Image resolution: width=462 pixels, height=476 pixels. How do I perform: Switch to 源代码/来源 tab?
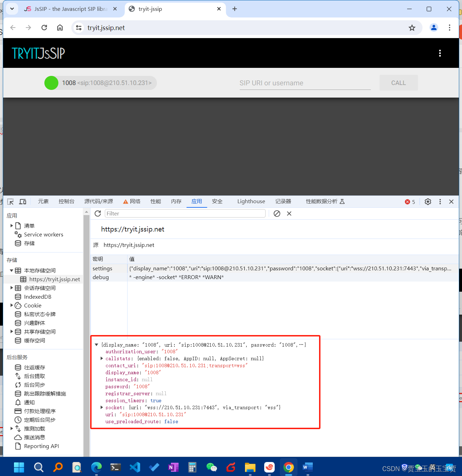[x=99, y=201]
